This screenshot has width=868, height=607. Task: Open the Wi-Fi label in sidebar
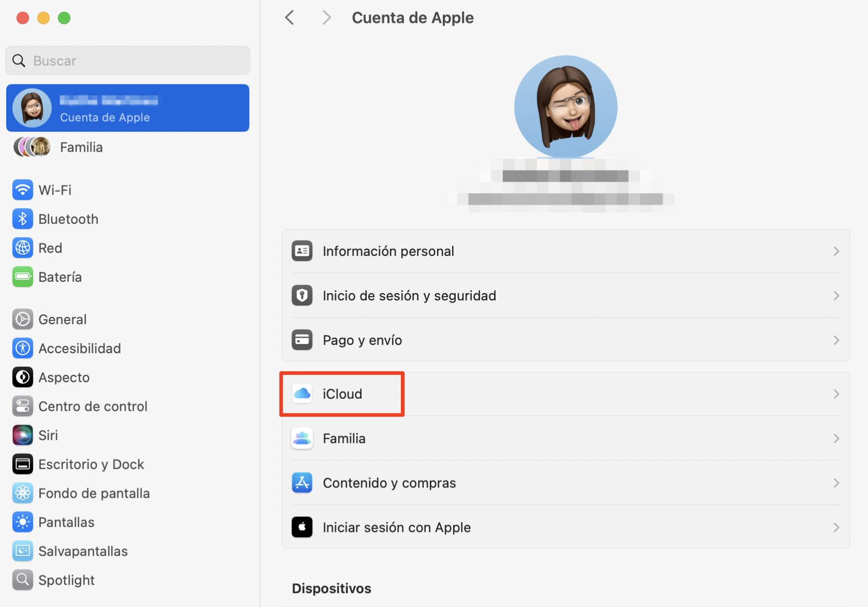click(55, 190)
